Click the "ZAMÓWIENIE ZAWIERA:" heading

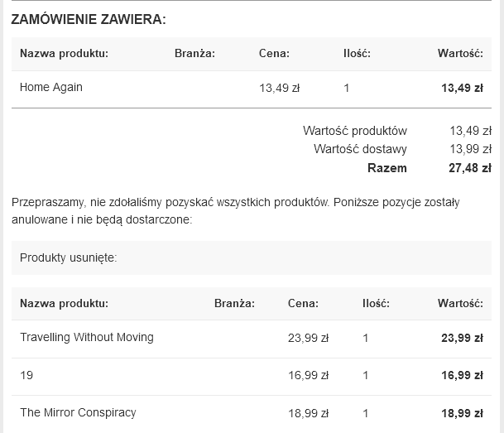88,20
